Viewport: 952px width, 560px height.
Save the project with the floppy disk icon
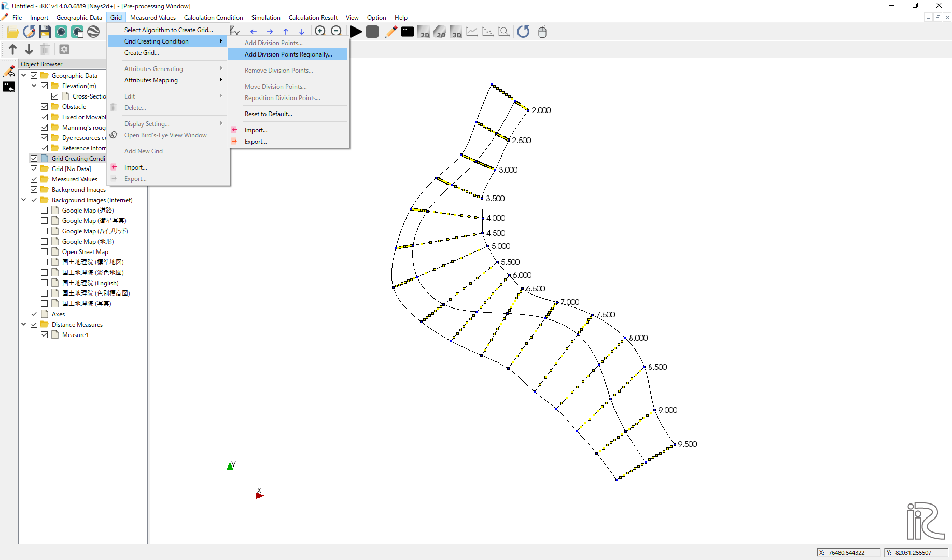45,32
